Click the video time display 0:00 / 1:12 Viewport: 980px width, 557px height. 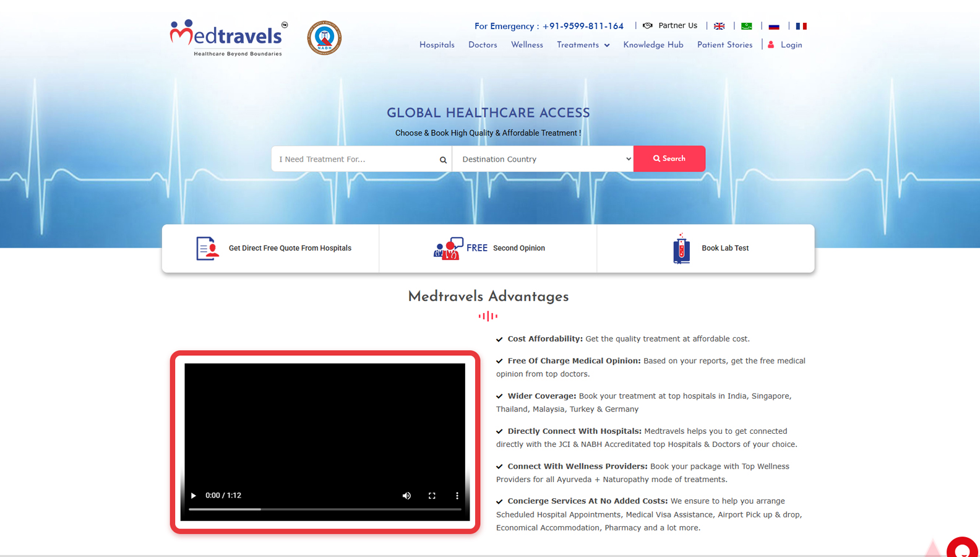(x=223, y=495)
